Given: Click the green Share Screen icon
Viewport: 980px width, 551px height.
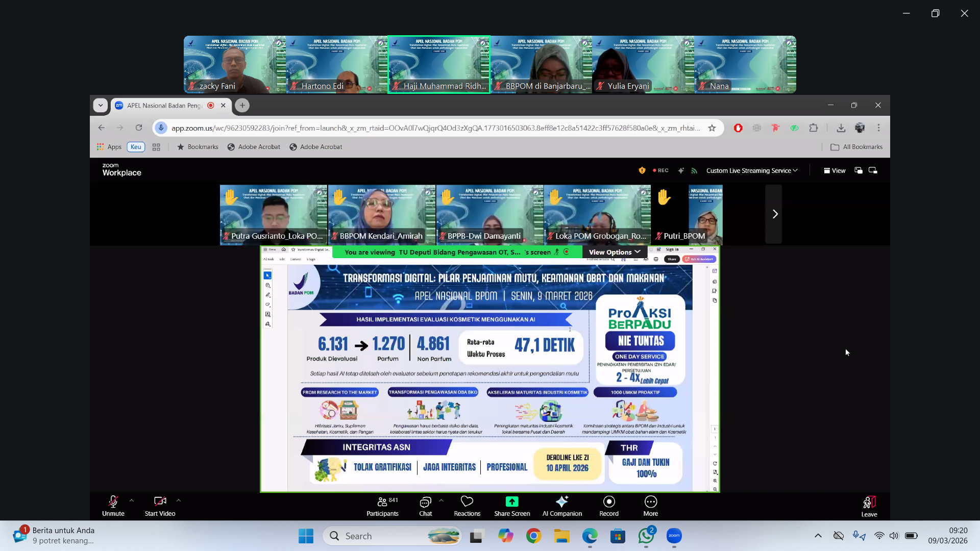Looking at the screenshot, I should 512,502.
